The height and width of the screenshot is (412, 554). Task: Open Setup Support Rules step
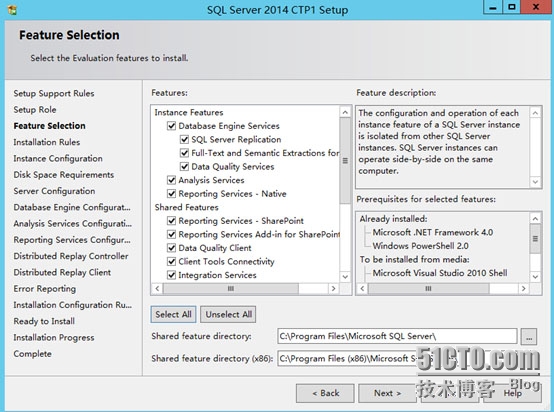54,94
